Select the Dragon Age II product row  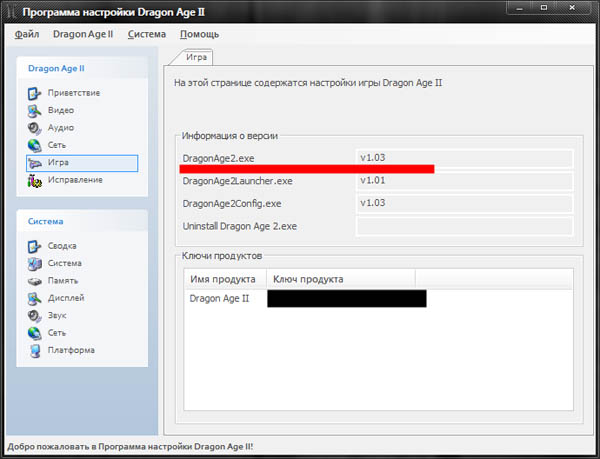pos(378,299)
